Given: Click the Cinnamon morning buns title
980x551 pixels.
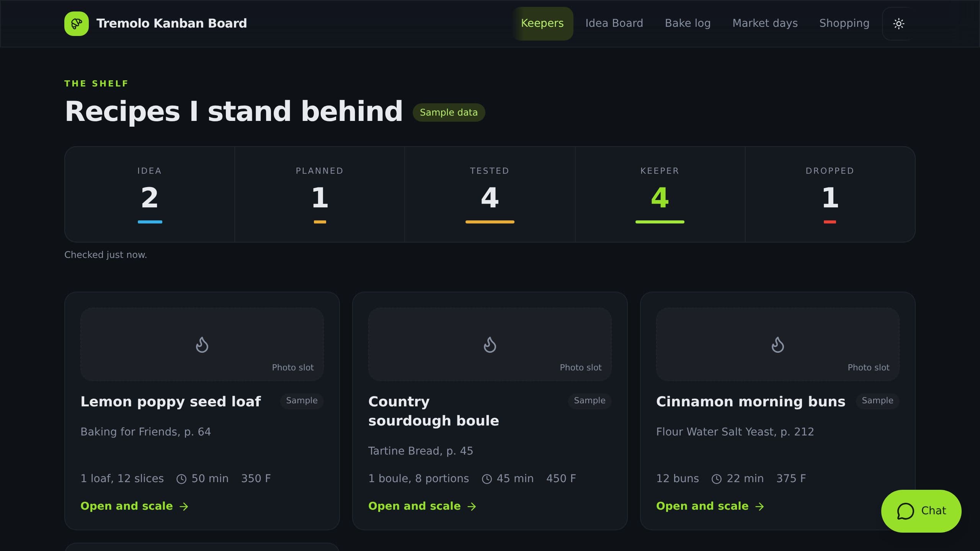Looking at the screenshot, I should (751, 402).
